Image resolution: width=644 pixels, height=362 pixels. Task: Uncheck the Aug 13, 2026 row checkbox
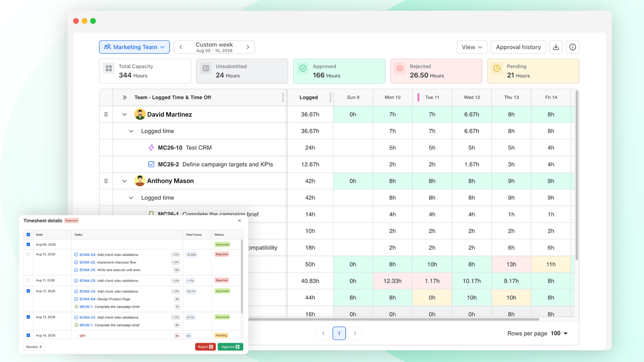tap(28, 317)
